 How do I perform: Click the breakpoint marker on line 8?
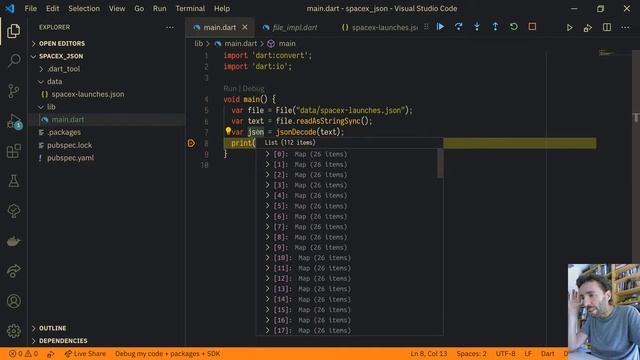coord(191,143)
